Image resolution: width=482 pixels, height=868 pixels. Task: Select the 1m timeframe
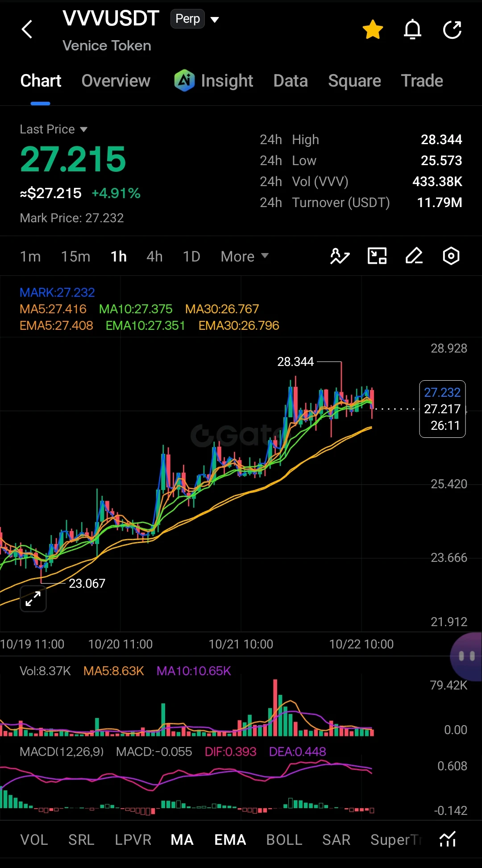(30, 257)
